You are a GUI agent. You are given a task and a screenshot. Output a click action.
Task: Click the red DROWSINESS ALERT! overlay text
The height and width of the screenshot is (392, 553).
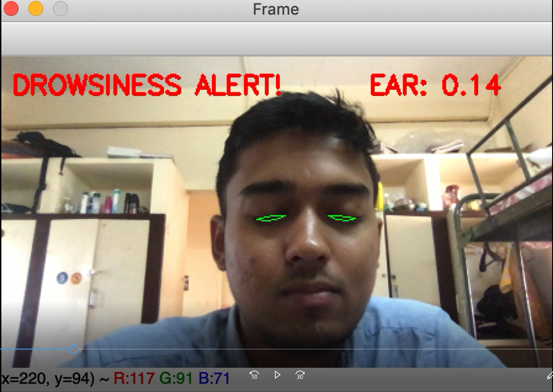(x=147, y=85)
